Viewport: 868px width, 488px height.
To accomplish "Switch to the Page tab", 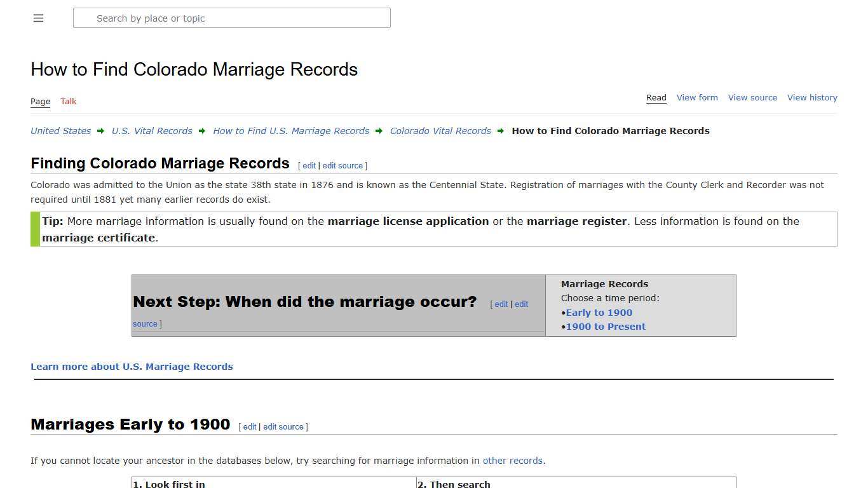I will coord(40,101).
